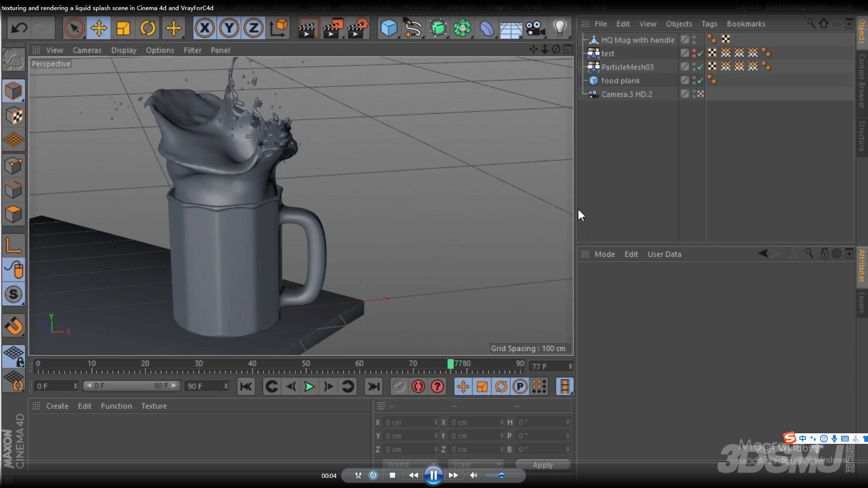Adjust video player volume slider
868x488 pixels.
(502, 476)
